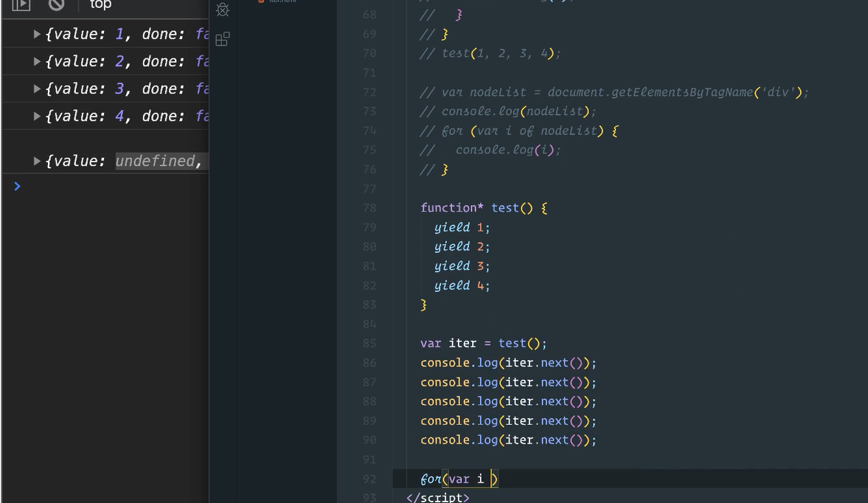This screenshot has width=868, height=503.
Task: Click the 'yield 4;' line
Action: (x=462, y=285)
